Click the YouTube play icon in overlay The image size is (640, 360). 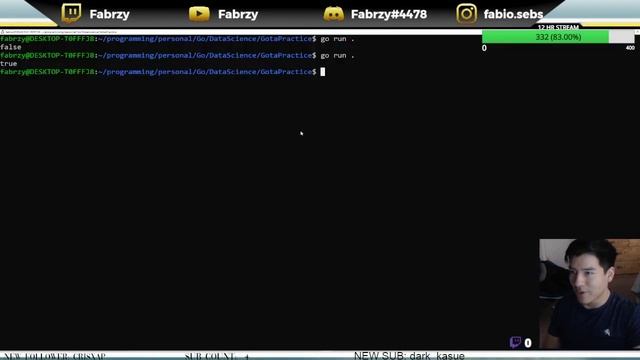199,14
